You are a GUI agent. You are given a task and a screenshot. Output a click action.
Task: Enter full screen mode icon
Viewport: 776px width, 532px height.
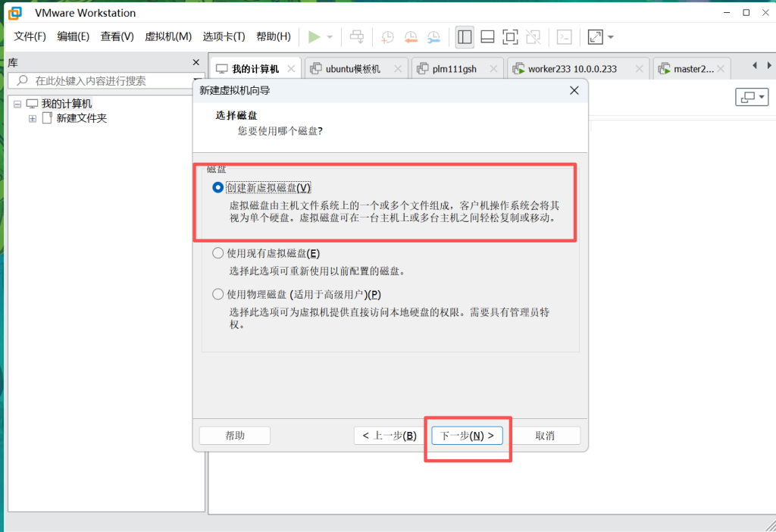pyautogui.click(x=510, y=36)
